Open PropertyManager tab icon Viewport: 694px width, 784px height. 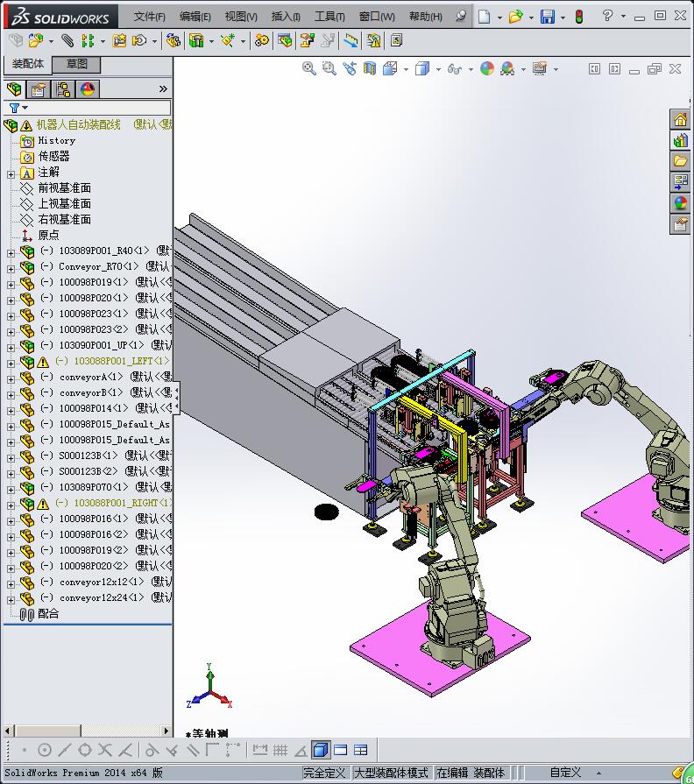pos(39,89)
